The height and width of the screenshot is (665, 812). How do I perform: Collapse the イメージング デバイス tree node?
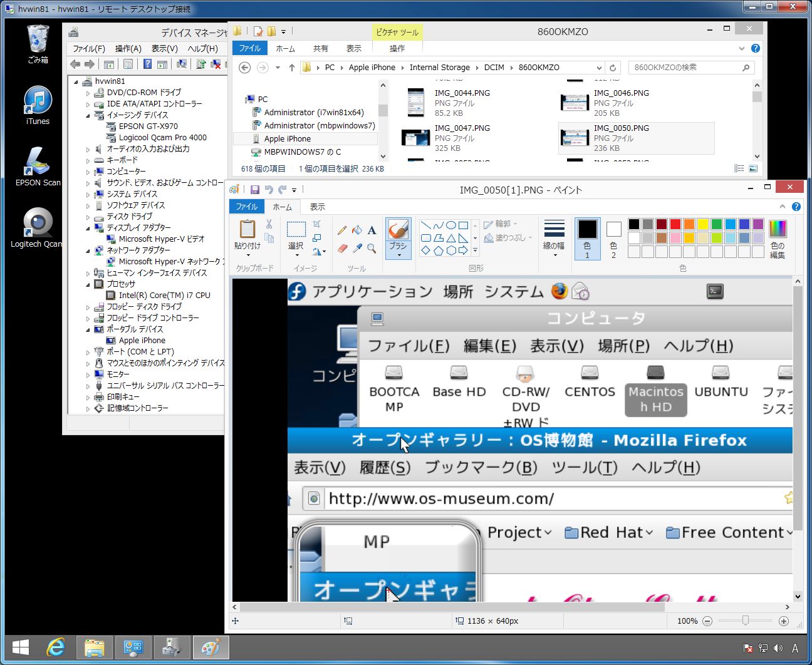(88, 115)
